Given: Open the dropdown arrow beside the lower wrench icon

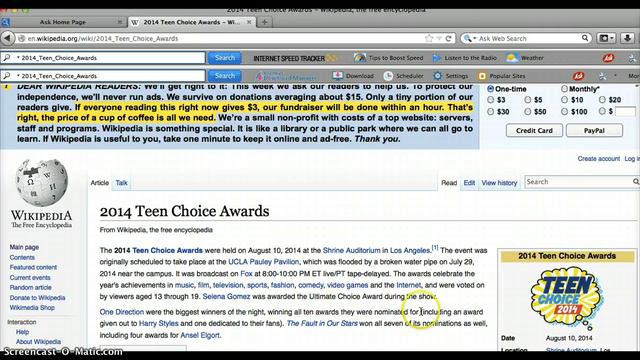Looking at the screenshot, I should pyautogui.click(x=615, y=76).
